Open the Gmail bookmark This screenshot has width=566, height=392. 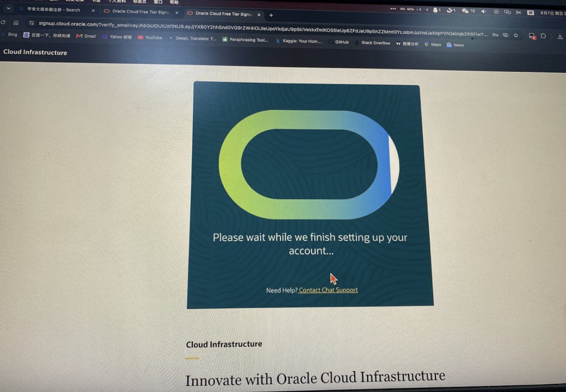click(86, 36)
